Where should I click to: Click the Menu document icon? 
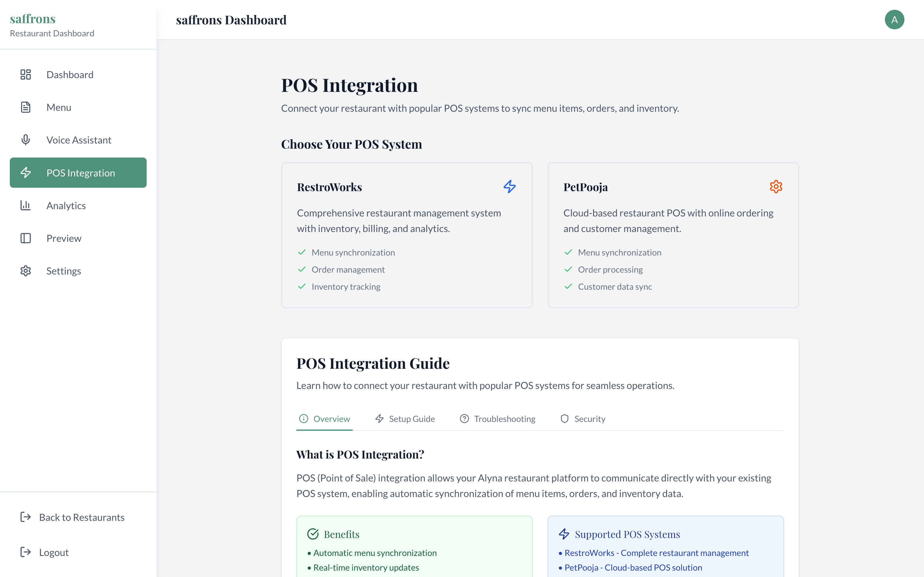26,107
